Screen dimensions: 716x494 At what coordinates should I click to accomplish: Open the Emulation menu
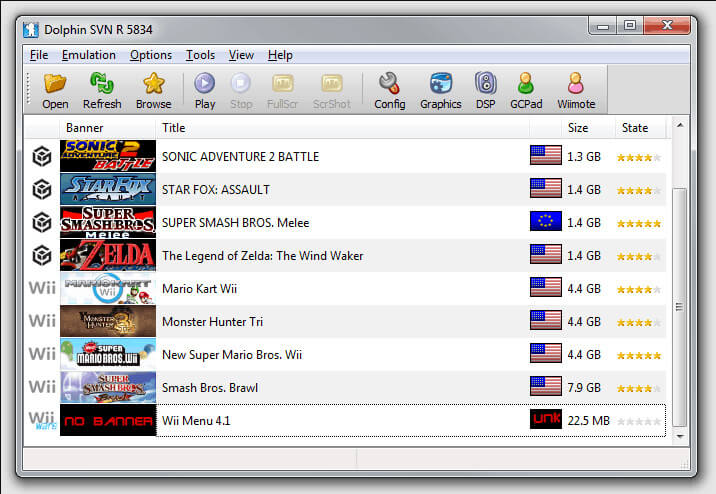tap(89, 55)
